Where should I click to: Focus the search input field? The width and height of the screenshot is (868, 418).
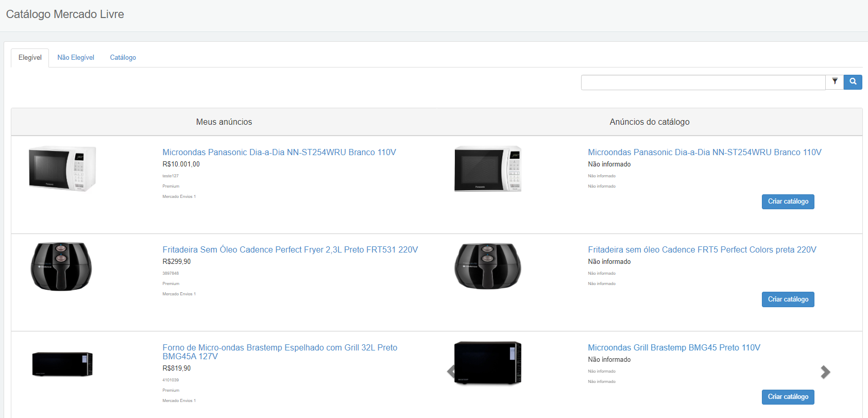pyautogui.click(x=703, y=82)
